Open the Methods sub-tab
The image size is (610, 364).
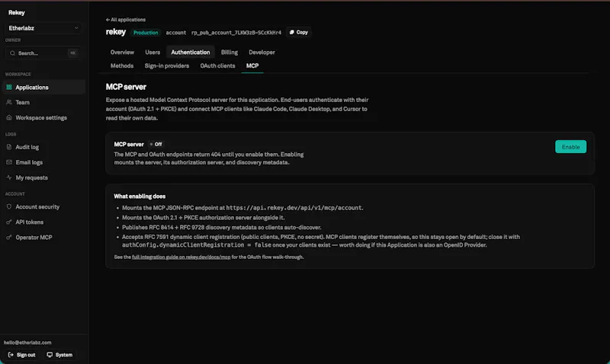pos(122,65)
